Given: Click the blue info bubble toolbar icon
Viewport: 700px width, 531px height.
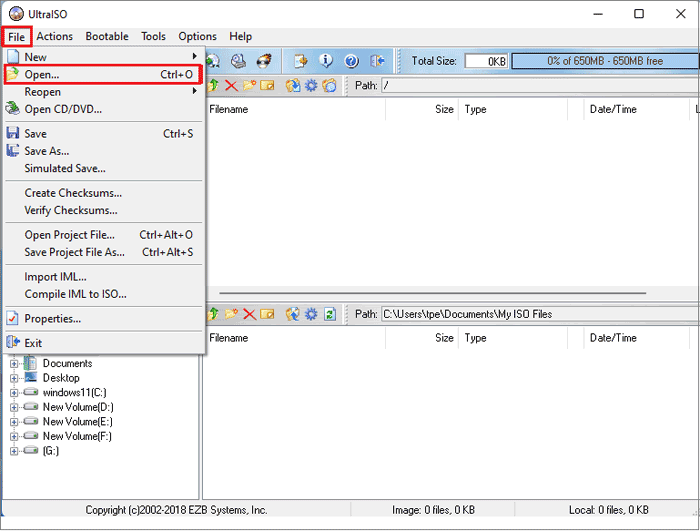Looking at the screenshot, I should click(x=326, y=61).
